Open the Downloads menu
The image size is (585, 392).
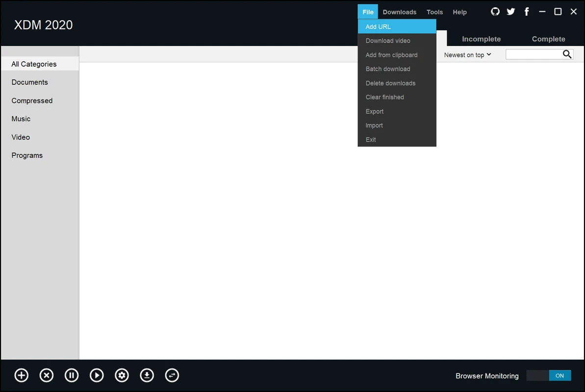tap(400, 12)
